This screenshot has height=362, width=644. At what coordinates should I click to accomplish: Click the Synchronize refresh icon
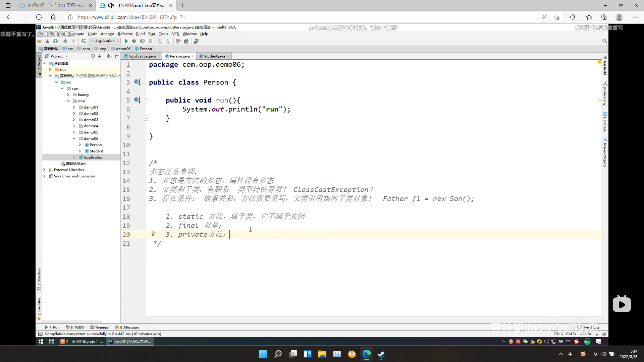click(56, 41)
